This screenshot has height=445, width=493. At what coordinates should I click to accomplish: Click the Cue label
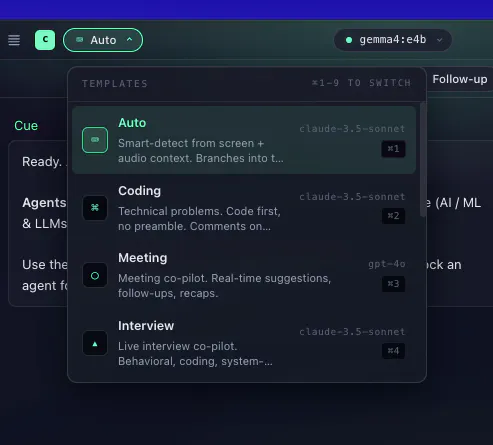click(26, 126)
